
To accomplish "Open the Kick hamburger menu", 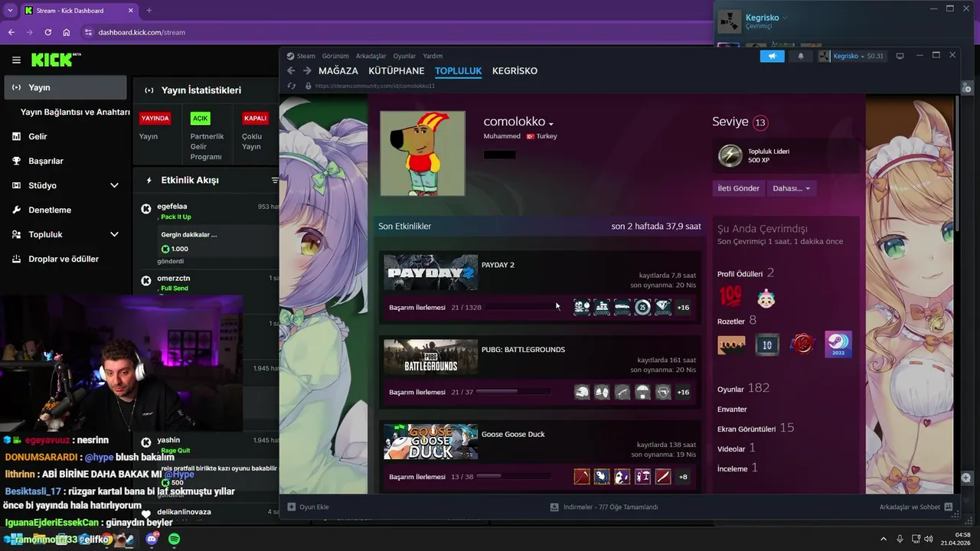I will point(16,60).
